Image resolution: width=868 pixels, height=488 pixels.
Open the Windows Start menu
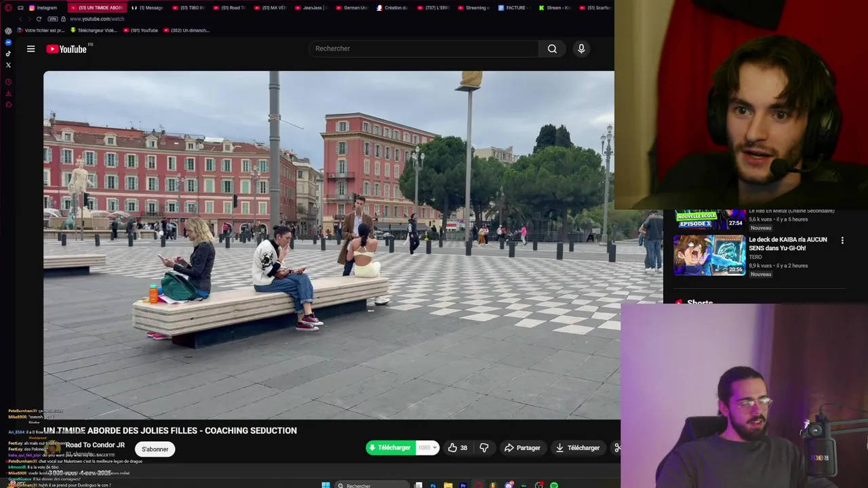[x=325, y=485]
